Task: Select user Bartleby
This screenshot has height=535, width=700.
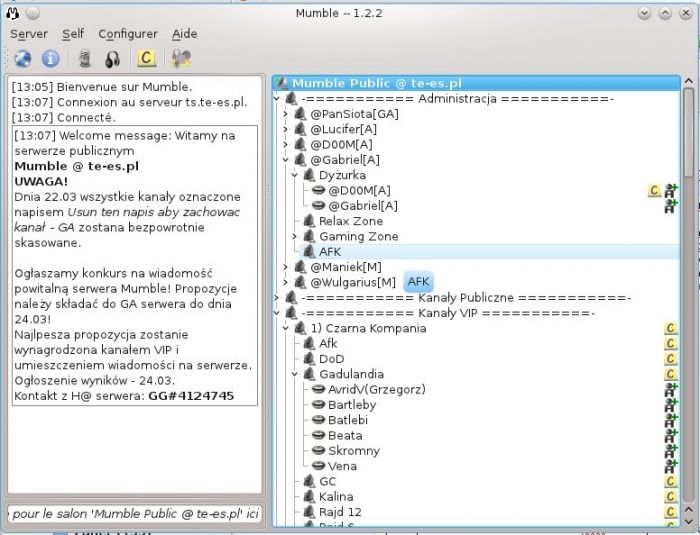Action: click(x=352, y=405)
